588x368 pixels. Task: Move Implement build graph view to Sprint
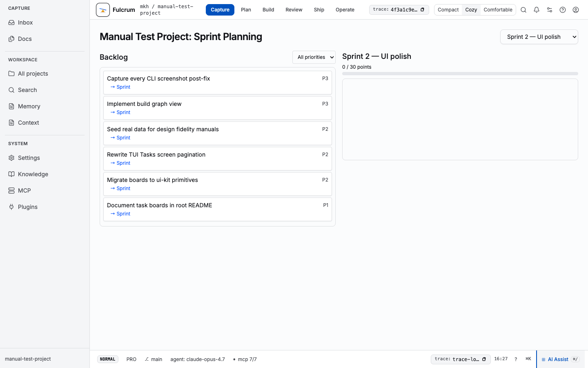coord(120,112)
